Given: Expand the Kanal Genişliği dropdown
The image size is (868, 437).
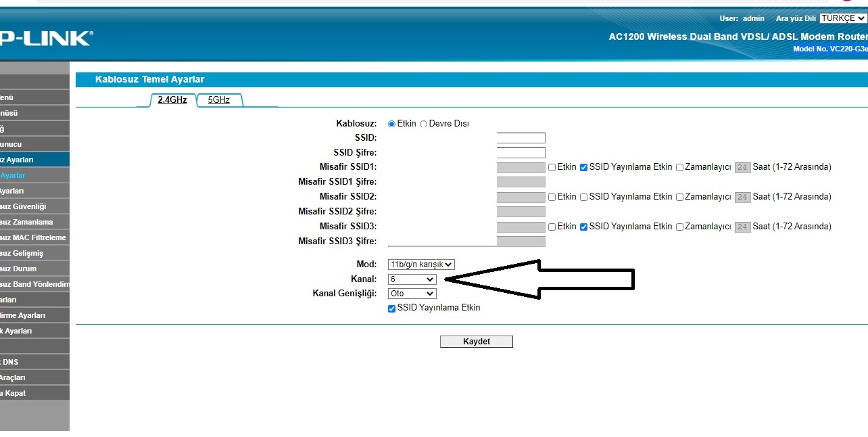Looking at the screenshot, I should point(412,294).
